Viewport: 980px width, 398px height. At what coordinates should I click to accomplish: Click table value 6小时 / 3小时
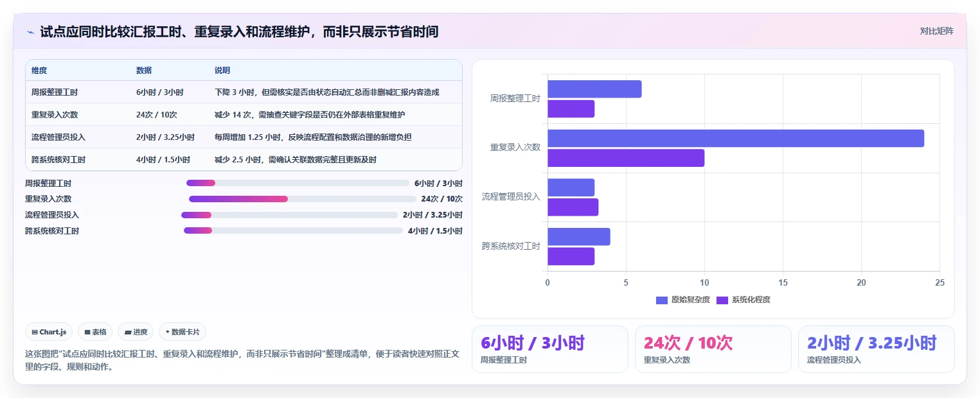click(x=160, y=92)
